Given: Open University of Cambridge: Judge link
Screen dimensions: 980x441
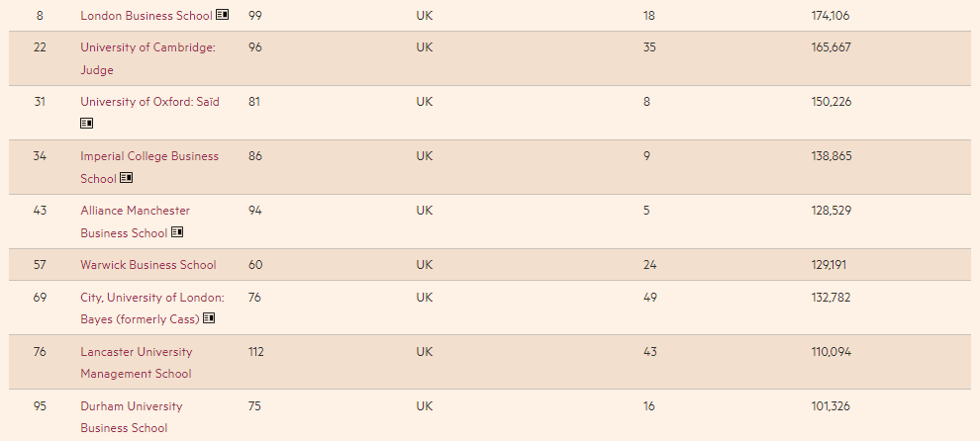Looking at the screenshot, I should 147,58.
